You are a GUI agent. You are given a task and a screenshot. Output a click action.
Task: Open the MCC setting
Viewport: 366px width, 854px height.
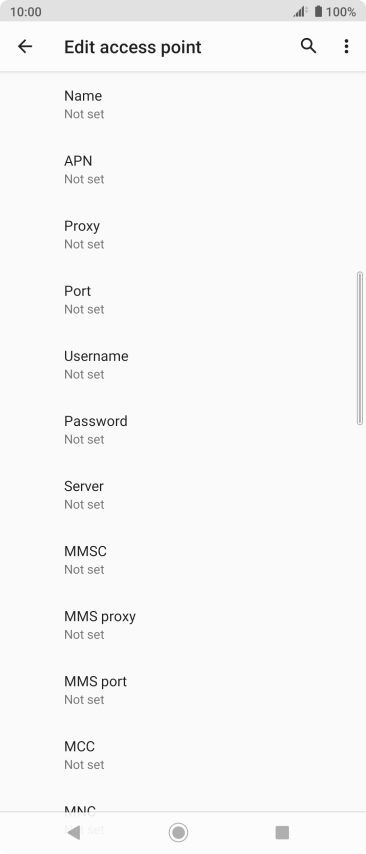183,755
